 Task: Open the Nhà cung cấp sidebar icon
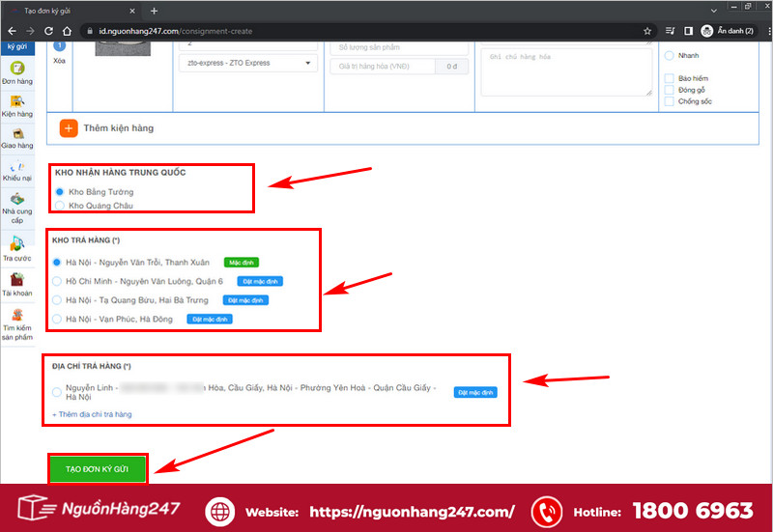[x=17, y=199]
